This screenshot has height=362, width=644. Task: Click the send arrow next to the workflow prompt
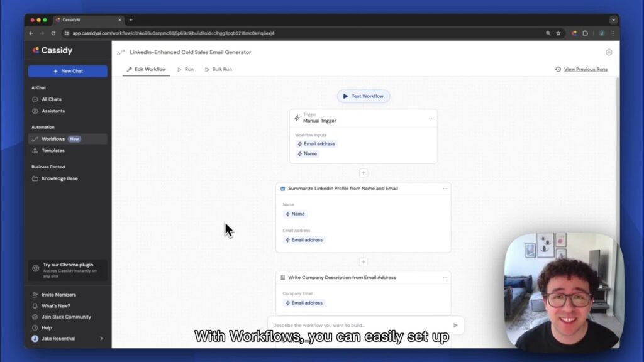pos(455,325)
